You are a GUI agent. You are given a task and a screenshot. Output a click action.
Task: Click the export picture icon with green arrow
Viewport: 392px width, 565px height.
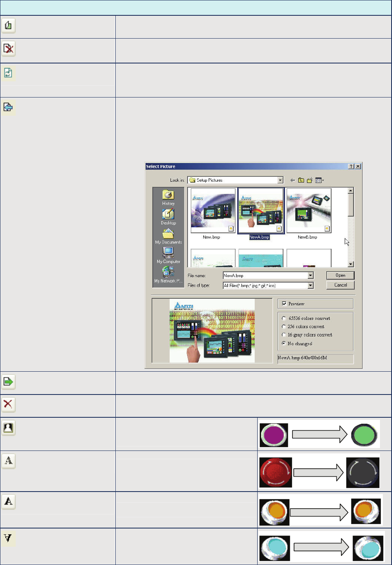click(x=8, y=382)
